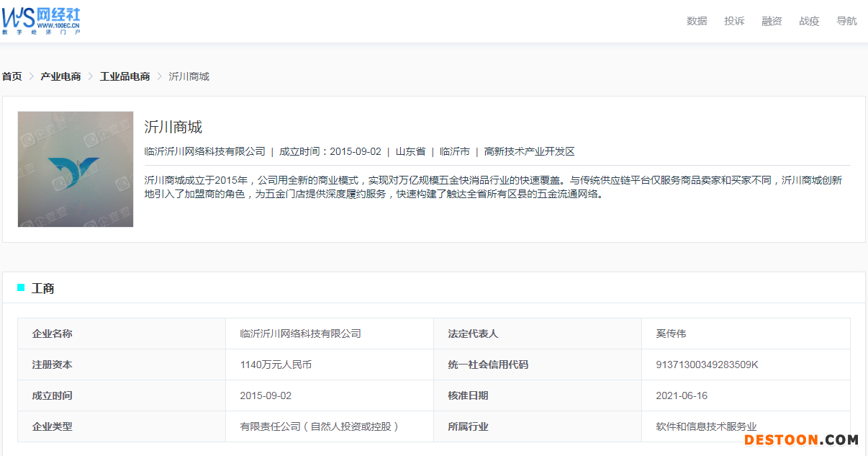Open the 战疫 navigation item
868x456 pixels.
coord(809,21)
